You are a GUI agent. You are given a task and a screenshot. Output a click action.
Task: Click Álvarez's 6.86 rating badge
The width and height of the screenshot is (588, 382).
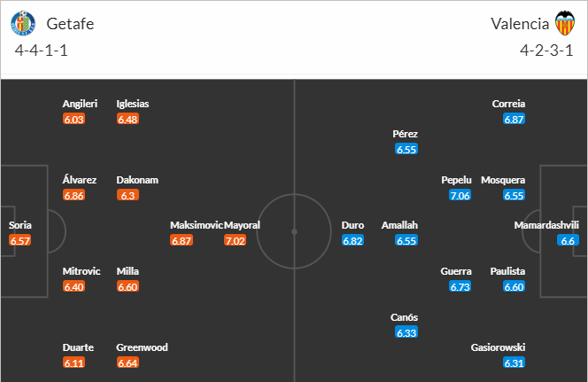coord(74,195)
